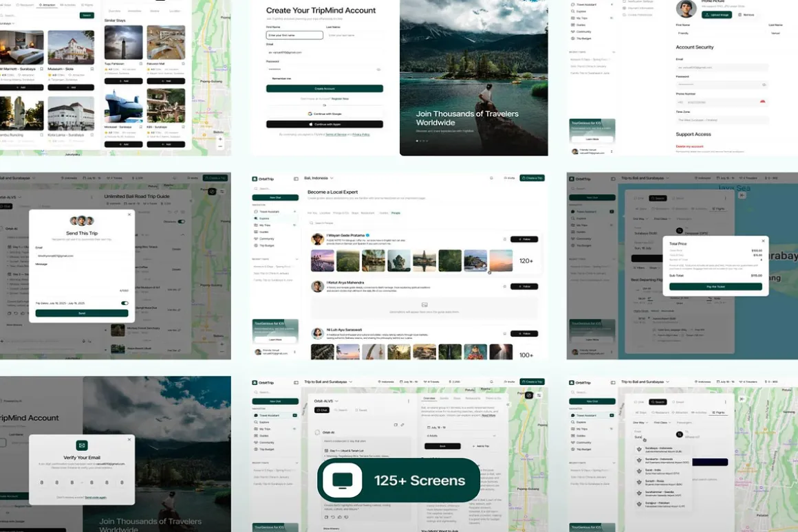Bookmark I Wayan Gede Pratama's profile
The width and height of the screenshot is (798, 532).
coord(504,239)
